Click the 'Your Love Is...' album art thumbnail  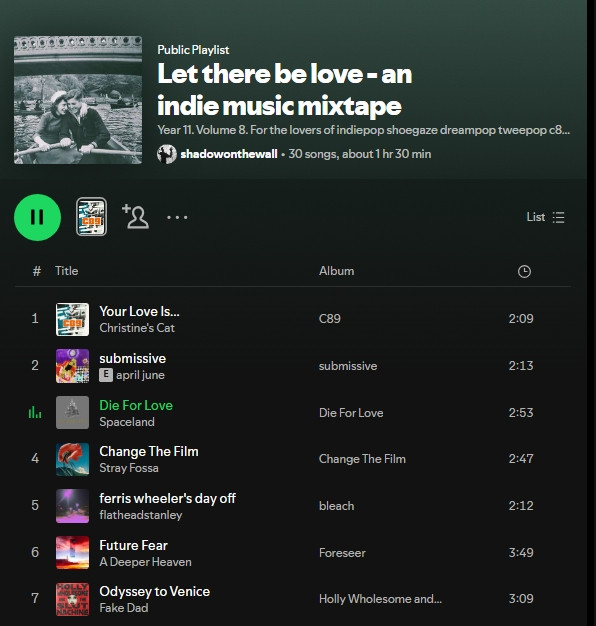point(72,319)
